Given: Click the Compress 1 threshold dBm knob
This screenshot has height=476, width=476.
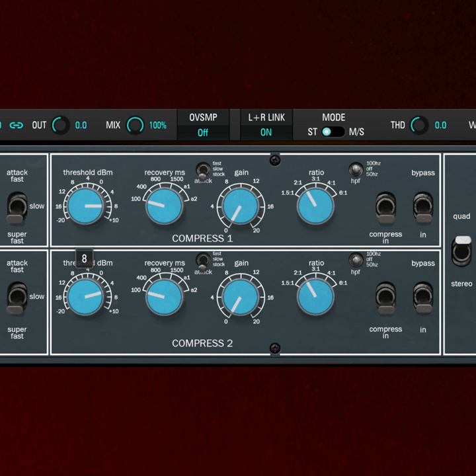Looking at the screenshot, I should (86, 206).
